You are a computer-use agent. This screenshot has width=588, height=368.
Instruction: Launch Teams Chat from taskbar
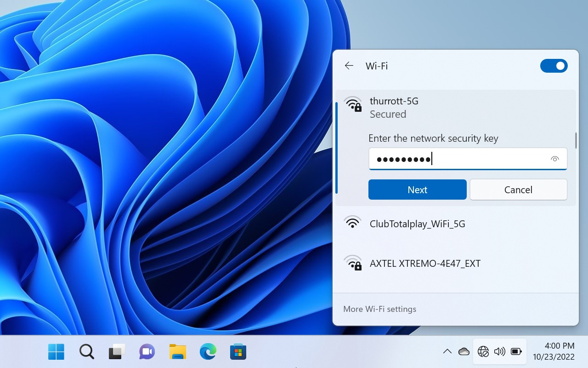(x=147, y=352)
